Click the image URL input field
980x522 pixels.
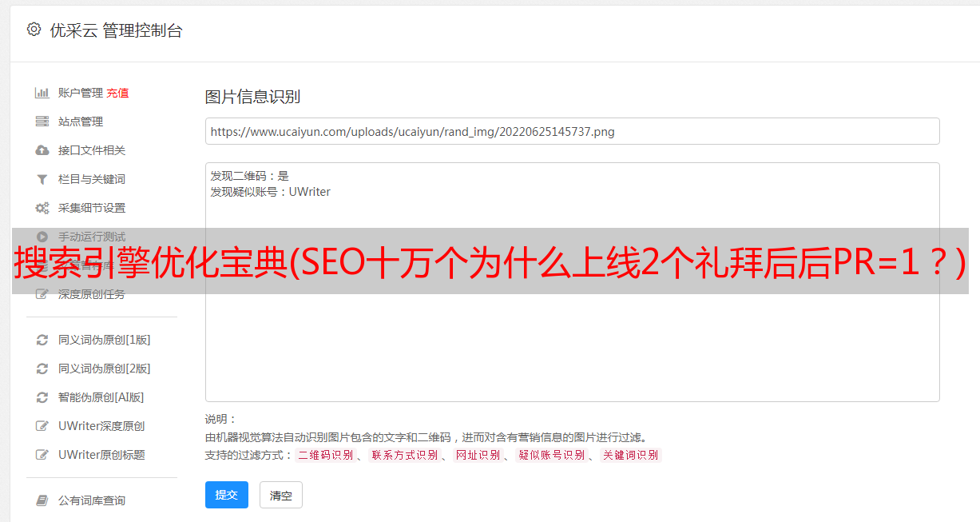tap(572, 131)
